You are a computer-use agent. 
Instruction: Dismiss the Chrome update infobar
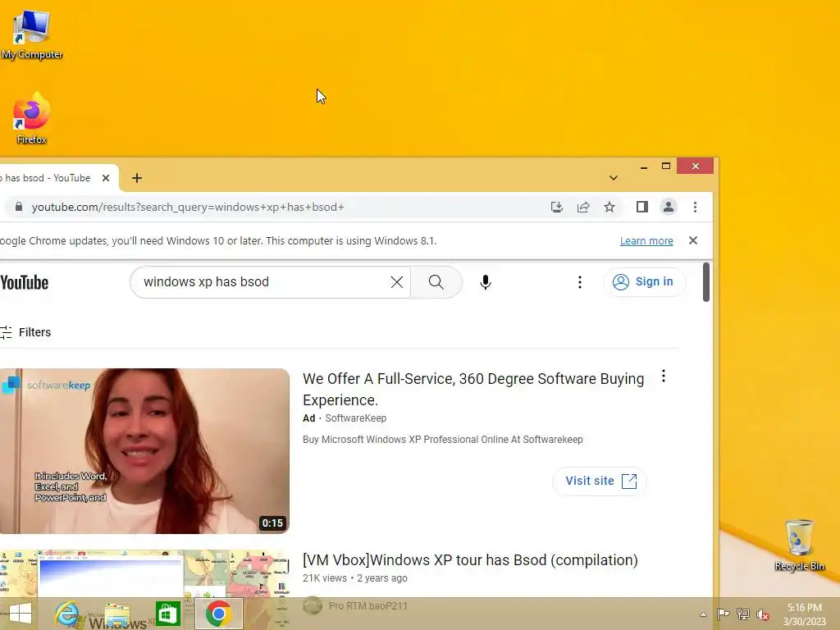pyautogui.click(x=693, y=240)
